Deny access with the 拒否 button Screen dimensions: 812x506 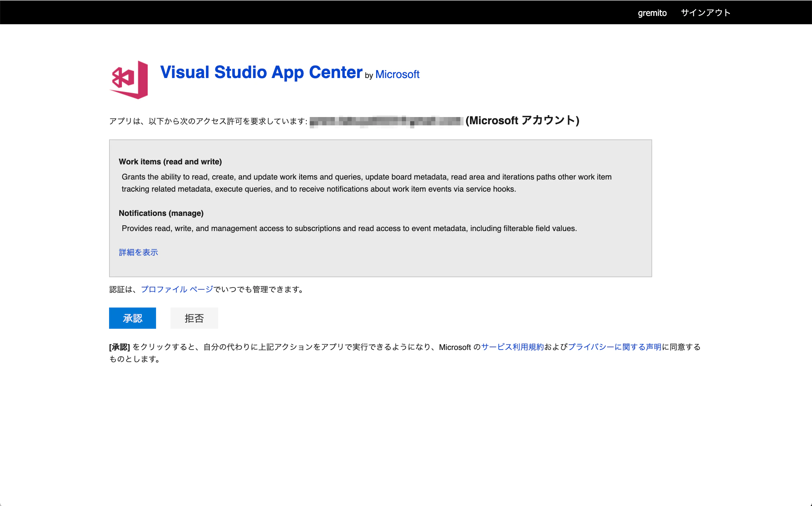click(194, 318)
